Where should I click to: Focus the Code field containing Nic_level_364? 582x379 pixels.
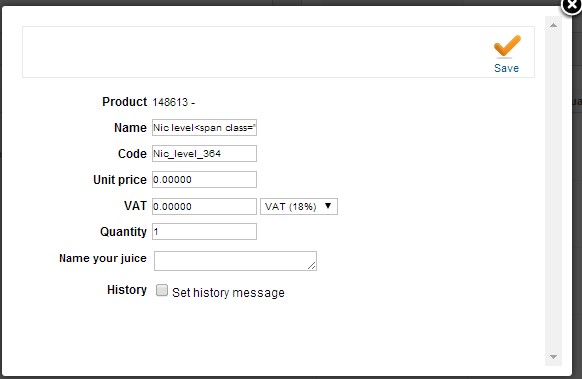pos(204,154)
